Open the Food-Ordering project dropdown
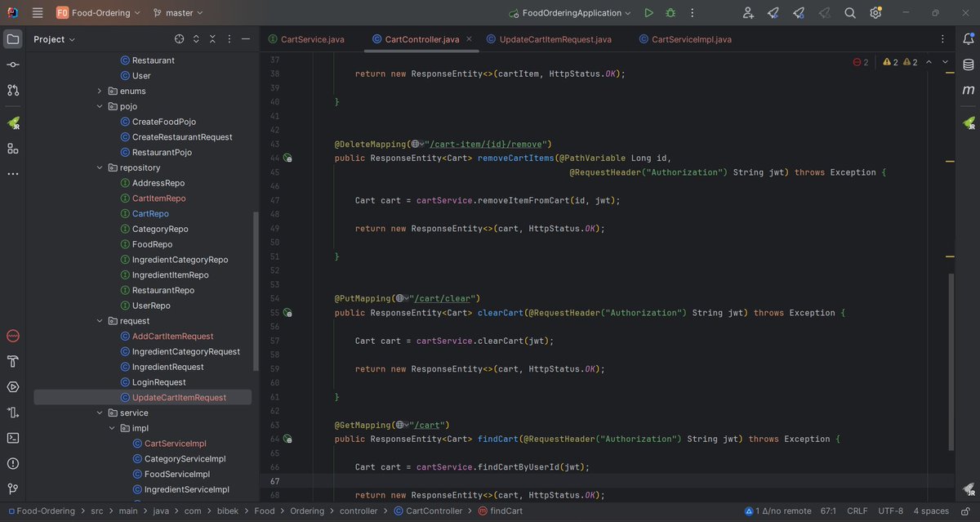The image size is (980, 522). [98, 13]
